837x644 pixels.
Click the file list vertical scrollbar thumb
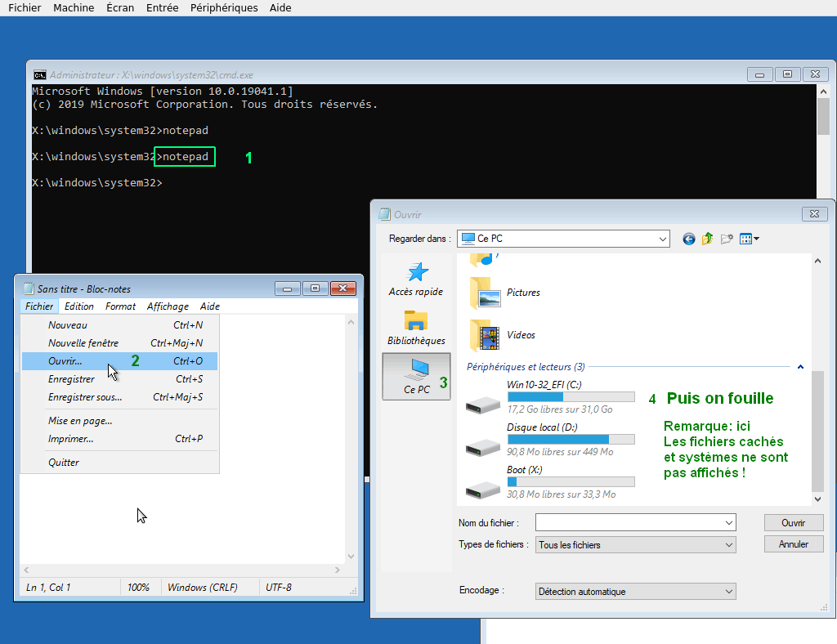click(817, 432)
